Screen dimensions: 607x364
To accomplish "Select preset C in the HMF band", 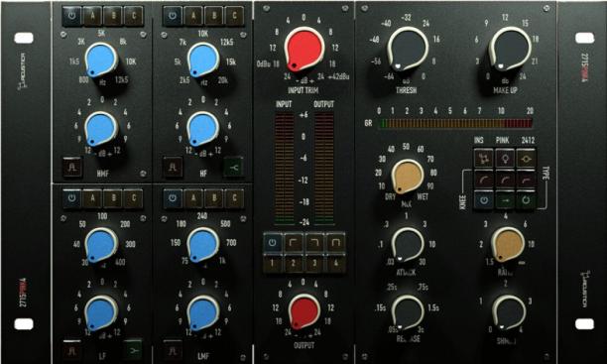I will pyautogui.click(x=134, y=16).
